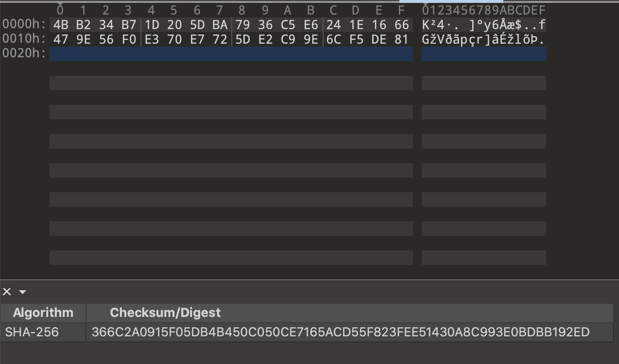Select the ASCII column header 0123456789ABCDEF
The height and width of the screenshot is (364, 619).
483,10
